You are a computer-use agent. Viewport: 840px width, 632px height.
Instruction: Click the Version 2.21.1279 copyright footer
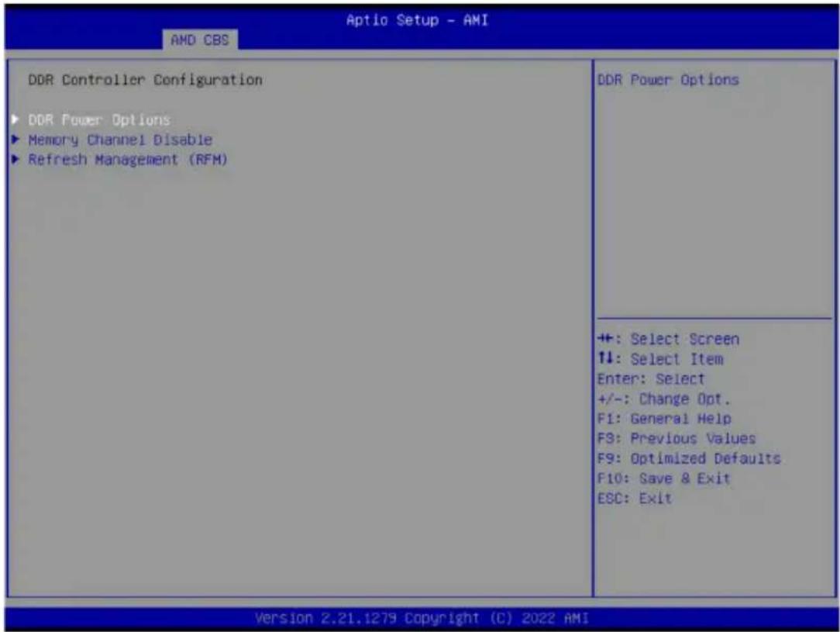tap(422, 618)
